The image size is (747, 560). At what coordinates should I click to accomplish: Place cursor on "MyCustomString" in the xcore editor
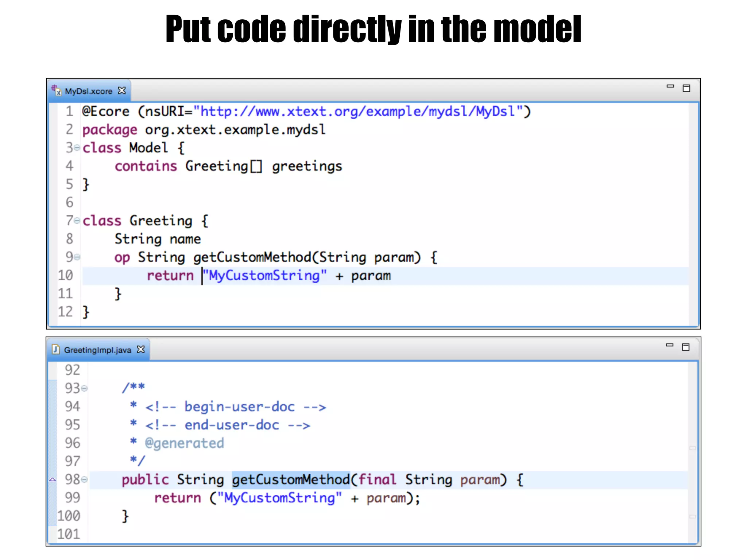[x=264, y=276]
